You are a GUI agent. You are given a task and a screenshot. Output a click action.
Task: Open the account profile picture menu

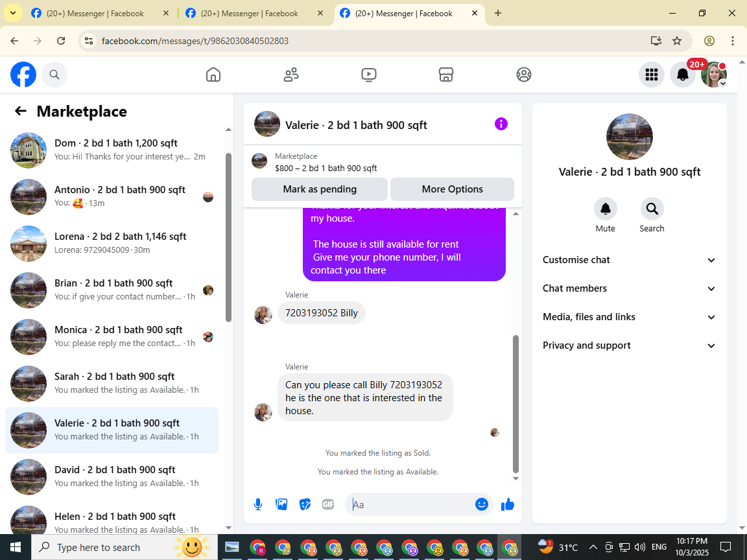[x=714, y=75]
